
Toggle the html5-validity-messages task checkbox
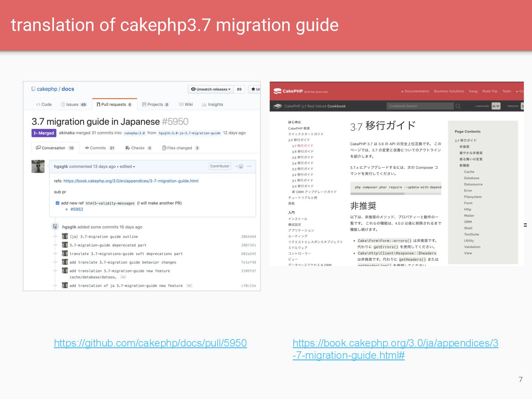tap(58, 203)
